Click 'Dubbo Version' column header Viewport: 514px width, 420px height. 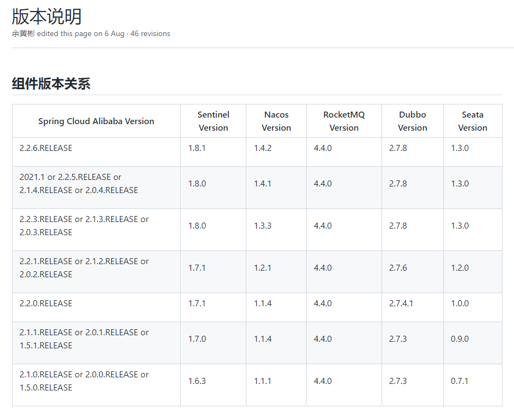(x=412, y=121)
